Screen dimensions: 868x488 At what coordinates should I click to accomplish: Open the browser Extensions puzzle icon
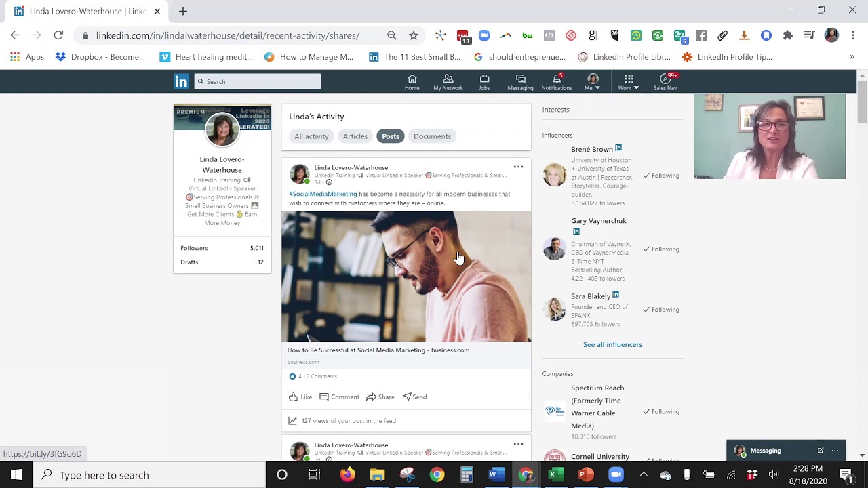pyautogui.click(x=788, y=35)
